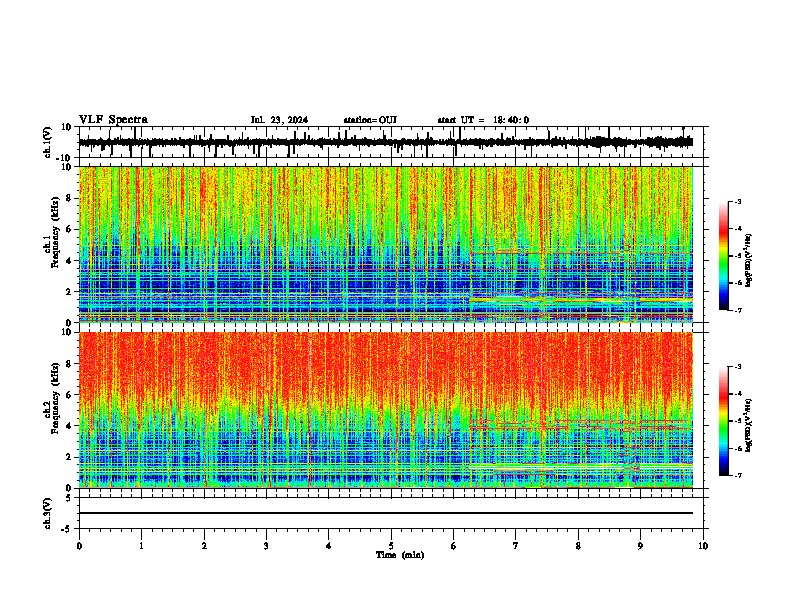
Task: Click the log(PSD) label beside ch.2 colorbar
Action: pos(748,424)
